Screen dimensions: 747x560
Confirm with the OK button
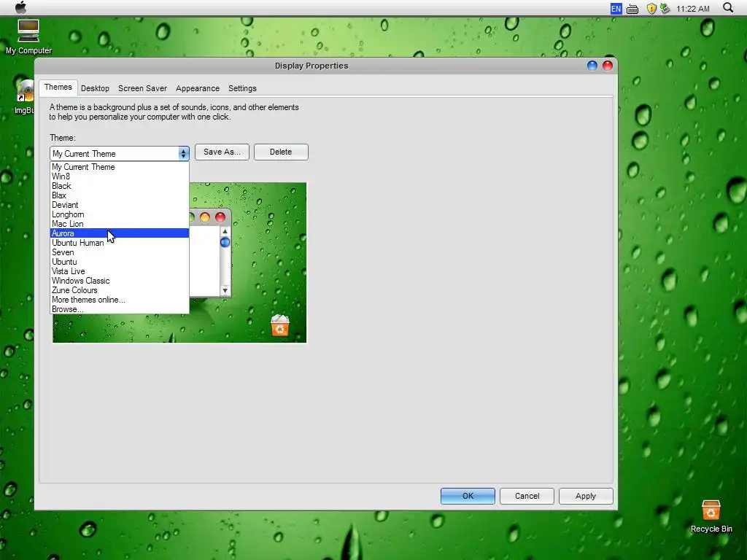point(468,496)
